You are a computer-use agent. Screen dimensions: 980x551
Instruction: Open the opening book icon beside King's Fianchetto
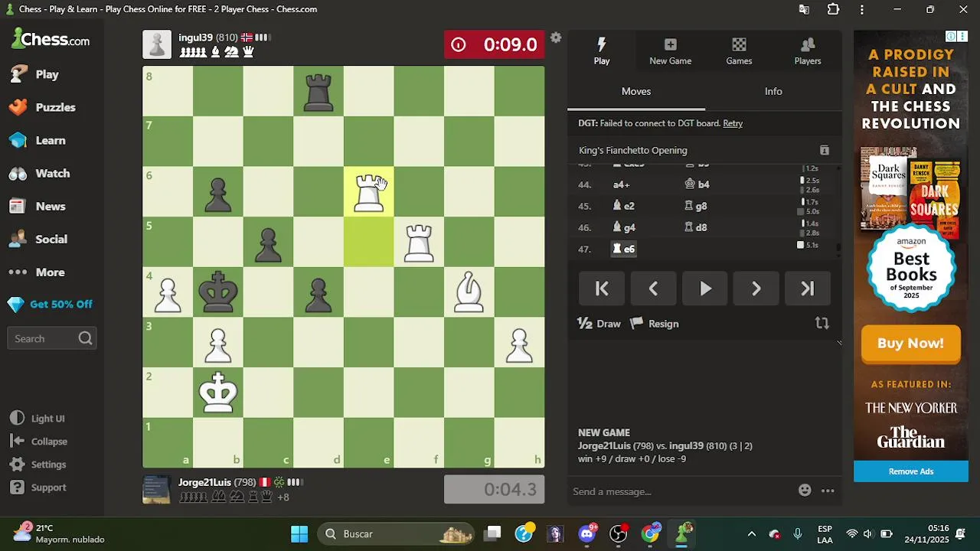(x=825, y=150)
